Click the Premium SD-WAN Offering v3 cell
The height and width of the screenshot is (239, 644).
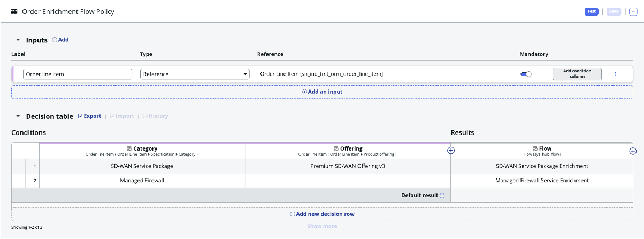click(348, 166)
